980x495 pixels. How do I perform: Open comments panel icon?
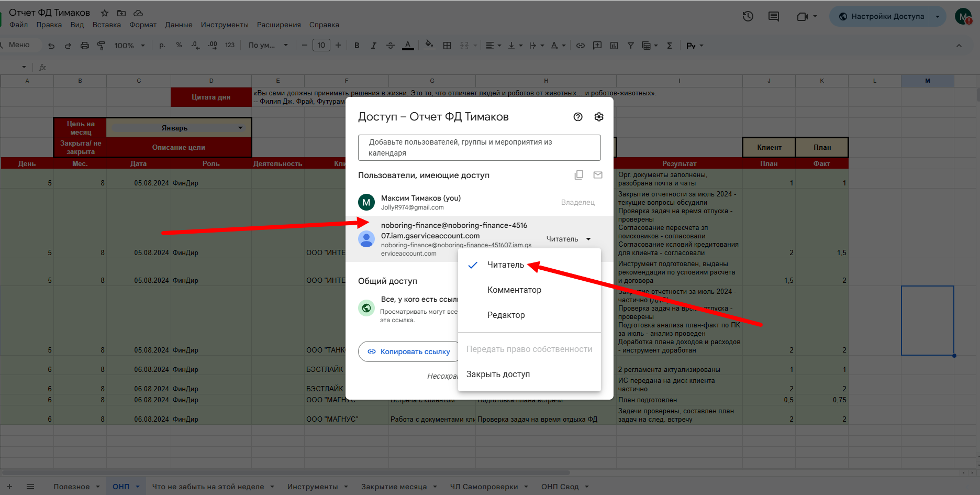(773, 16)
